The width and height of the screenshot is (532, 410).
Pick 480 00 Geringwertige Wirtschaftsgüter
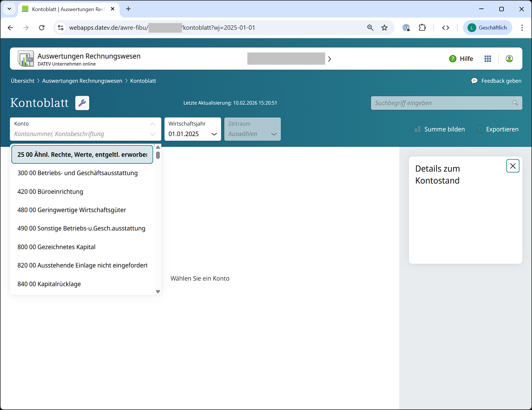pyautogui.click(x=82, y=210)
